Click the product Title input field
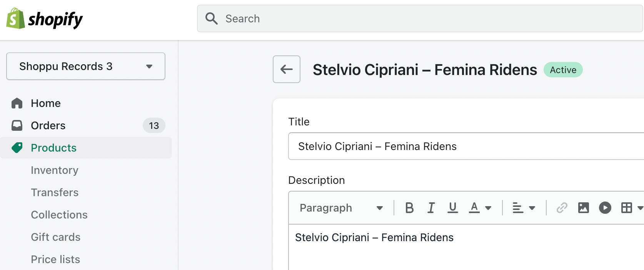Viewport: 644px width, 270px height. click(x=465, y=146)
